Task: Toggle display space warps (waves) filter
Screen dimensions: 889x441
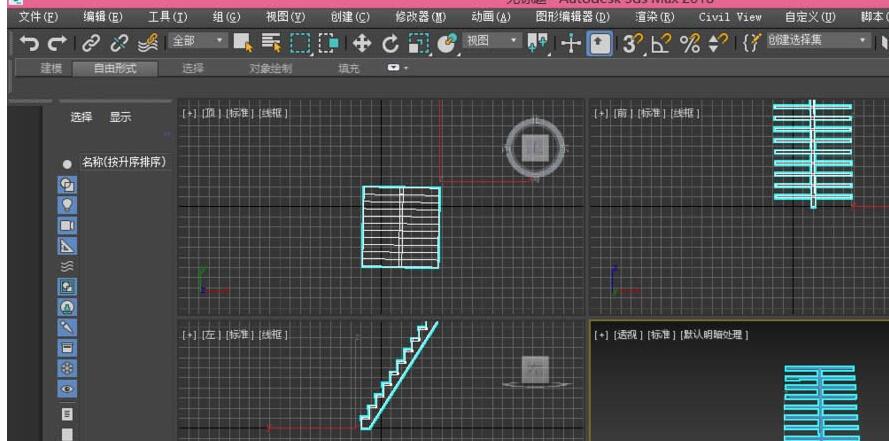Action: pyautogui.click(x=67, y=266)
